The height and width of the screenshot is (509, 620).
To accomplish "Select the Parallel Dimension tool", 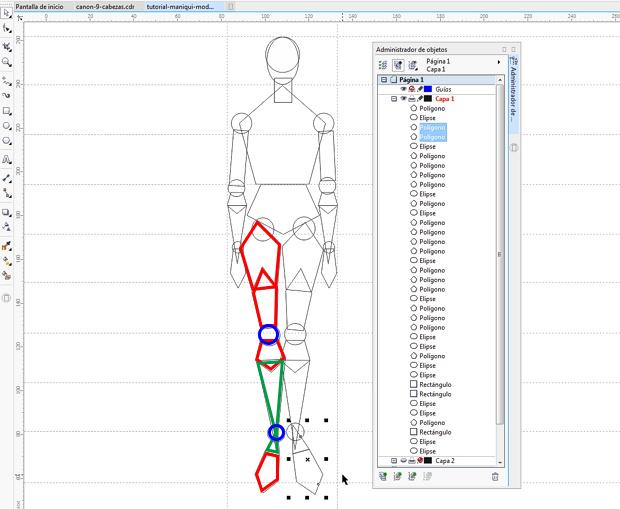I will point(6,178).
